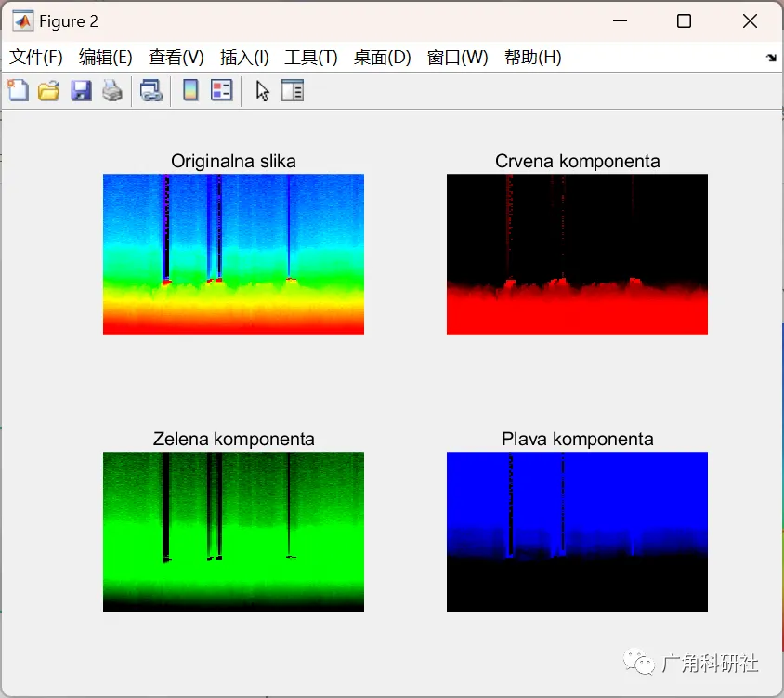Image resolution: width=784 pixels, height=698 pixels.
Task: Open the 窗口(W) menu
Action: pos(457,57)
